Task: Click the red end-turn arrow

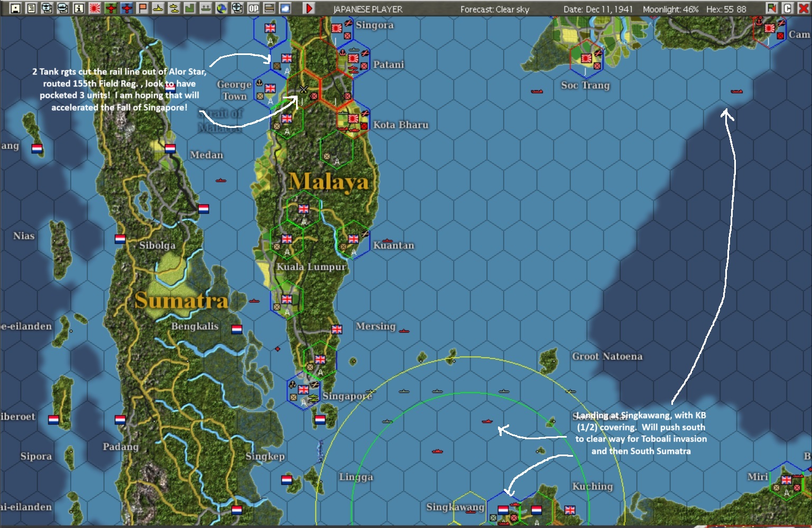Action: click(x=309, y=8)
